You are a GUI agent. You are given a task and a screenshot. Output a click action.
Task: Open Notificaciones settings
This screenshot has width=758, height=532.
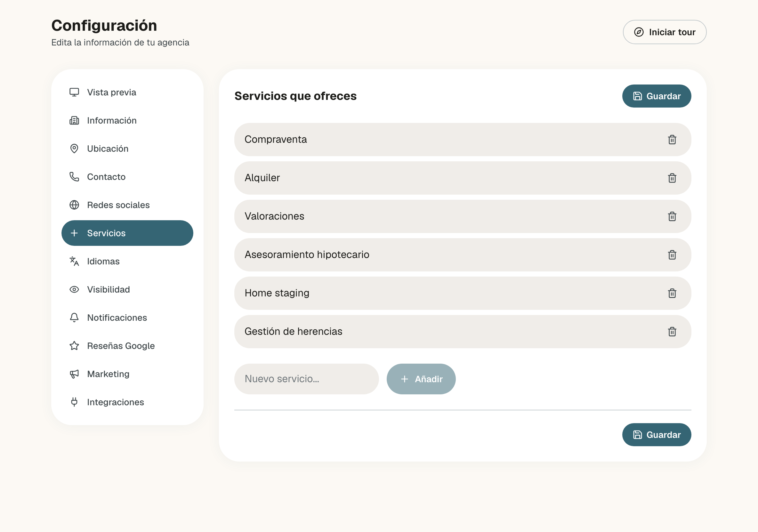(127, 318)
